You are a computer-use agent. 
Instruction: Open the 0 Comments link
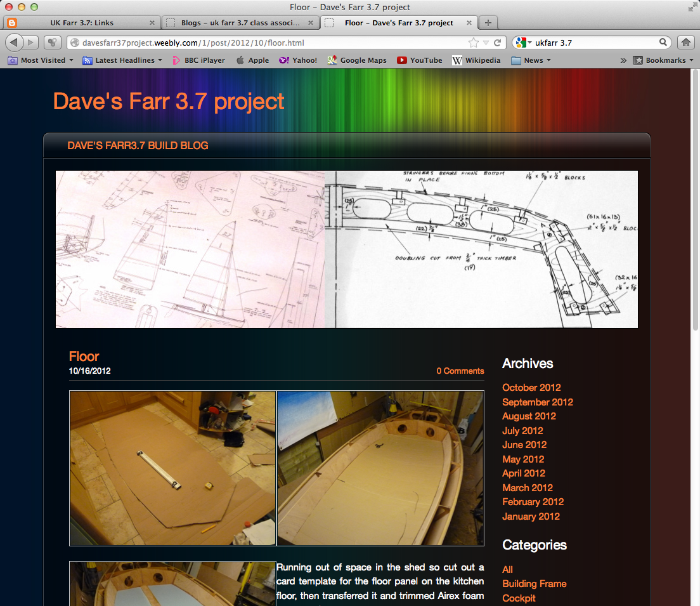point(460,371)
